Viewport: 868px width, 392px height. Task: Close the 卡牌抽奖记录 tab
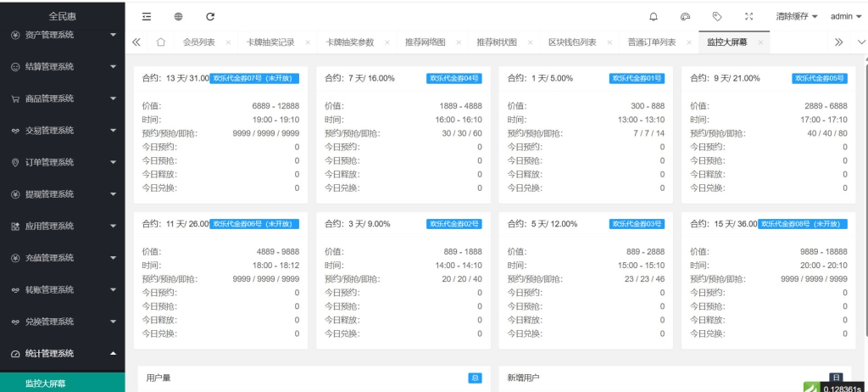307,42
